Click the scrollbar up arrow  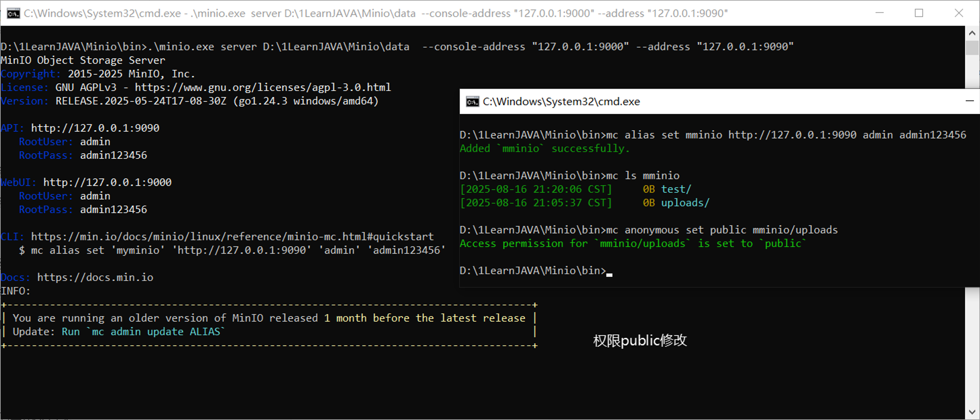(x=973, y=32)
